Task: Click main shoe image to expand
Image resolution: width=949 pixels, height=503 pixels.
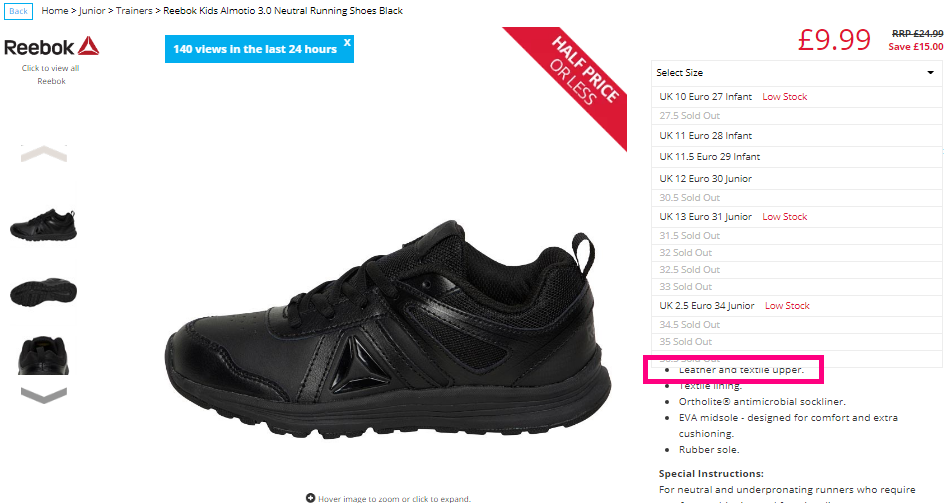Action: [x=387, y=327]
